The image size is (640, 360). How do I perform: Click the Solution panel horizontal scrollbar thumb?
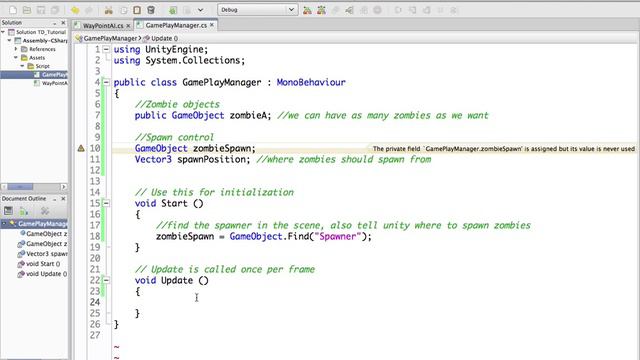click(x=20, y=187)
